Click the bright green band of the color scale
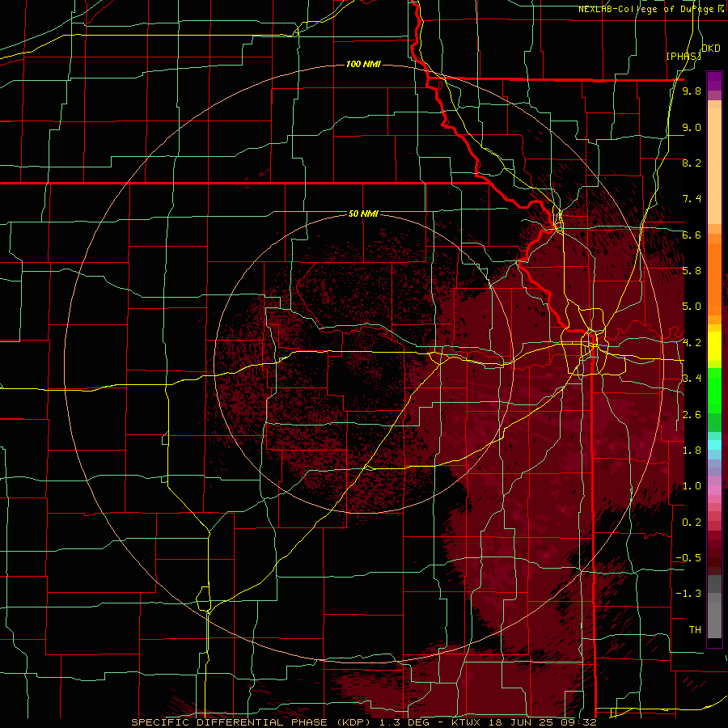The image size is (728, 728). [714, 392]
